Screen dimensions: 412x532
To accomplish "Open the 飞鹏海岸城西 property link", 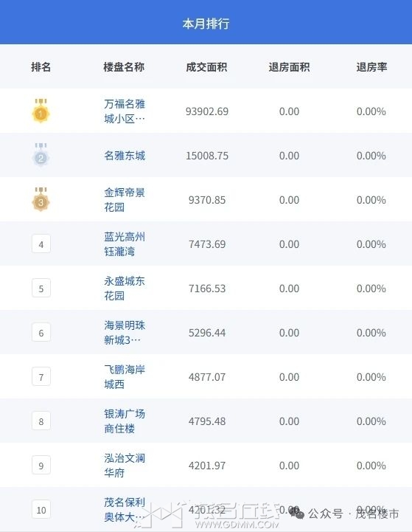I will (125, 376).
